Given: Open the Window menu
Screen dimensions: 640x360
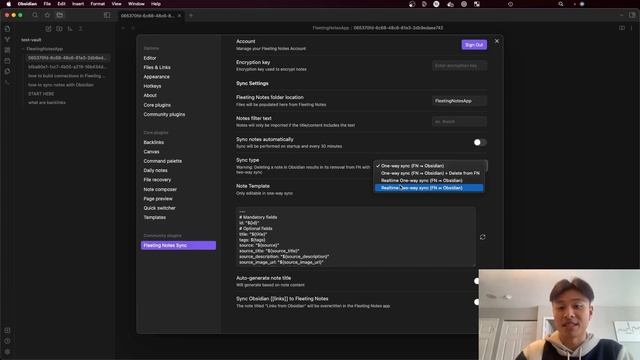Looking at the screenshot, I should (136, 4).
